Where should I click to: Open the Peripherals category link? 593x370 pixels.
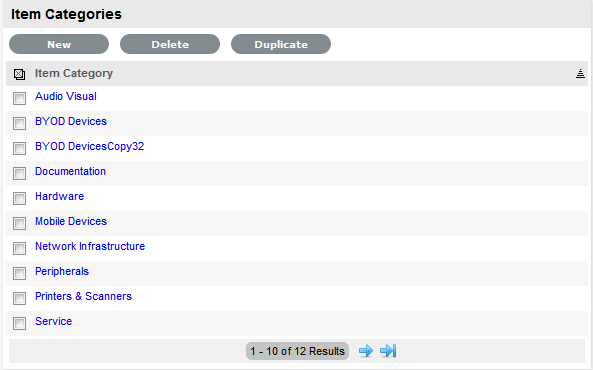tap(62, 271)
